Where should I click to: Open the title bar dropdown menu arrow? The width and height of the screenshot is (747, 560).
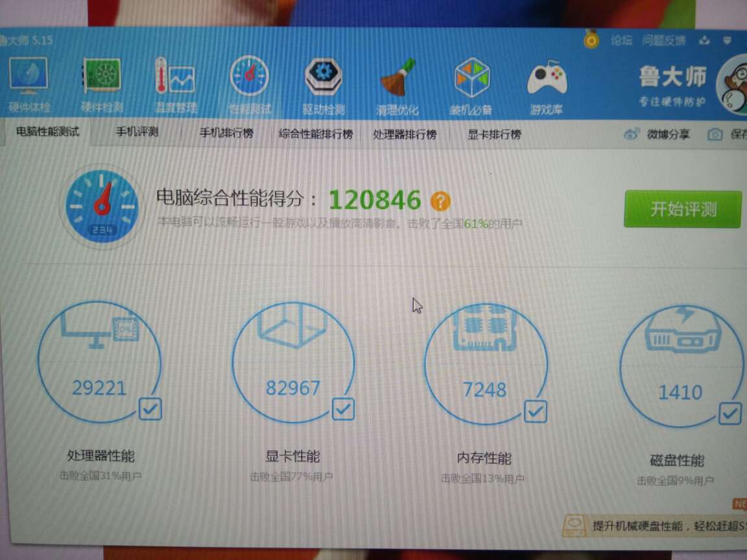click(727, 41)
